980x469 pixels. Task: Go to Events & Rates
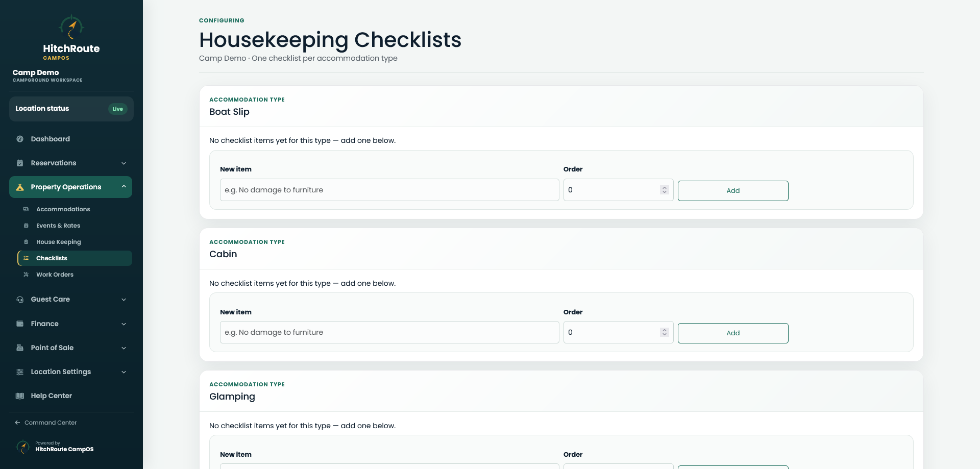(75, 226)
